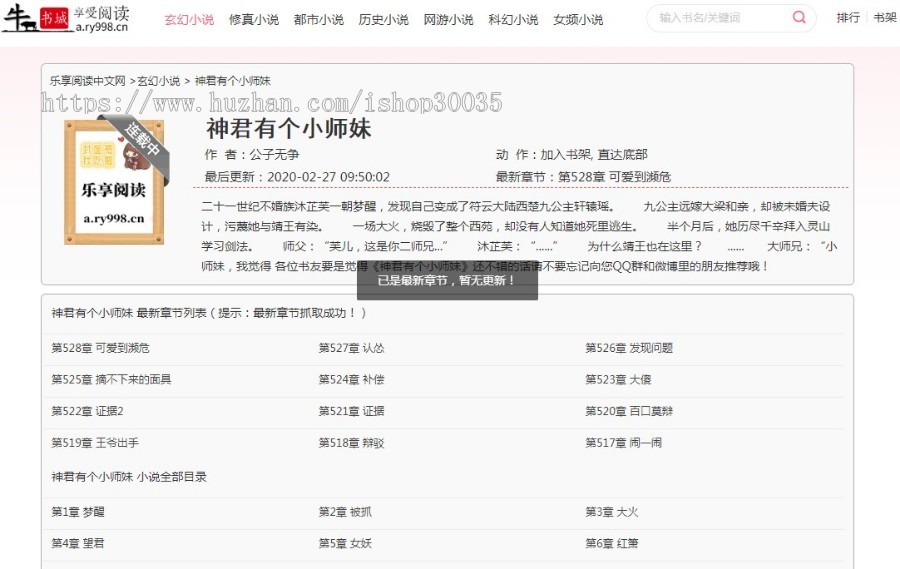The width and height of the screenshot is (900, 569).
Task: Open chapter 第523章 大傻
Action: 618,380
